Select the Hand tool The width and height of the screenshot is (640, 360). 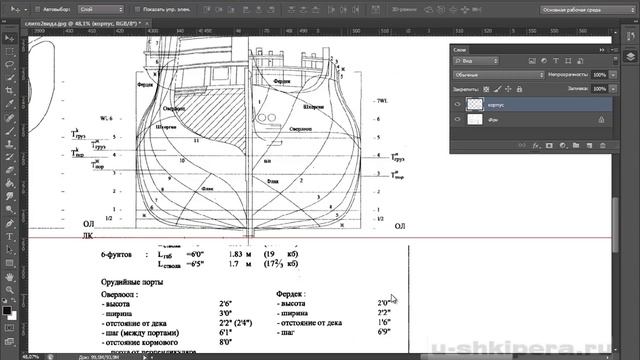[9, 276]
